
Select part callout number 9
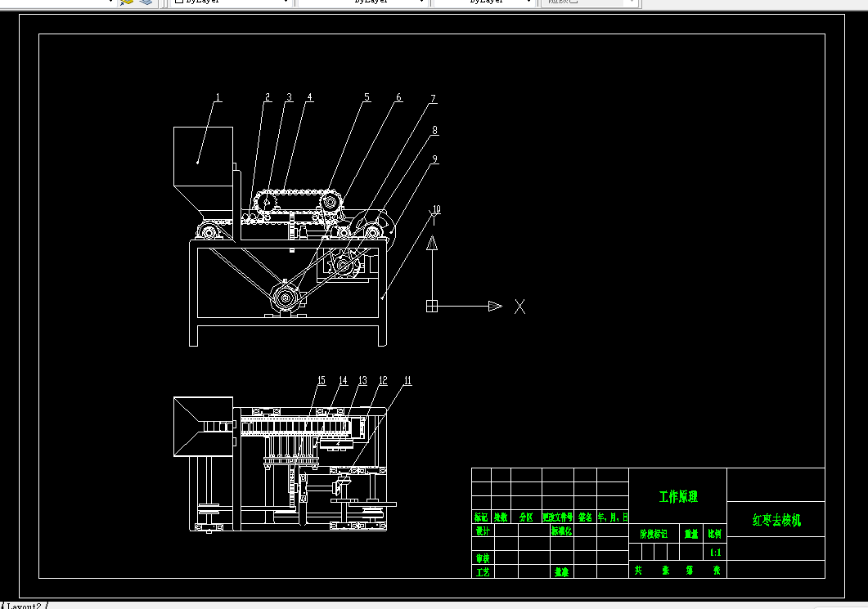[x=434, y=159]
